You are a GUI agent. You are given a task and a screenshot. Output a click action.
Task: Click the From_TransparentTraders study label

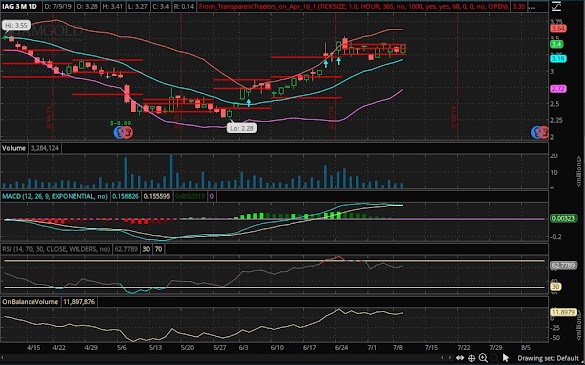point(354,7)
